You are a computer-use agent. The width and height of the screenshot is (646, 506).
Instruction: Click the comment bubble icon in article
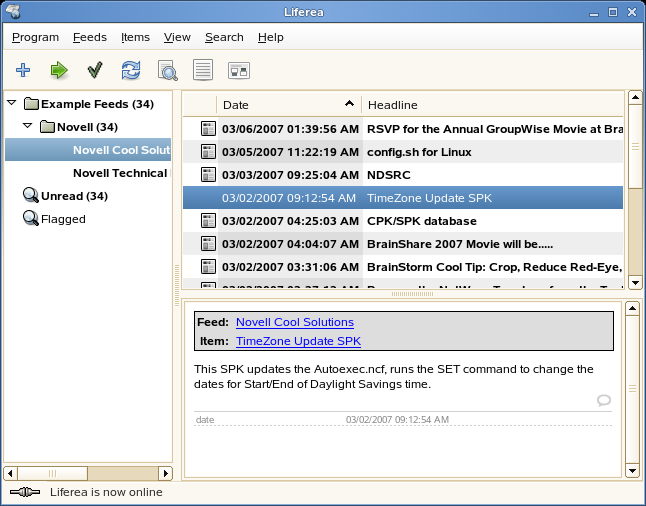(603, 401)
